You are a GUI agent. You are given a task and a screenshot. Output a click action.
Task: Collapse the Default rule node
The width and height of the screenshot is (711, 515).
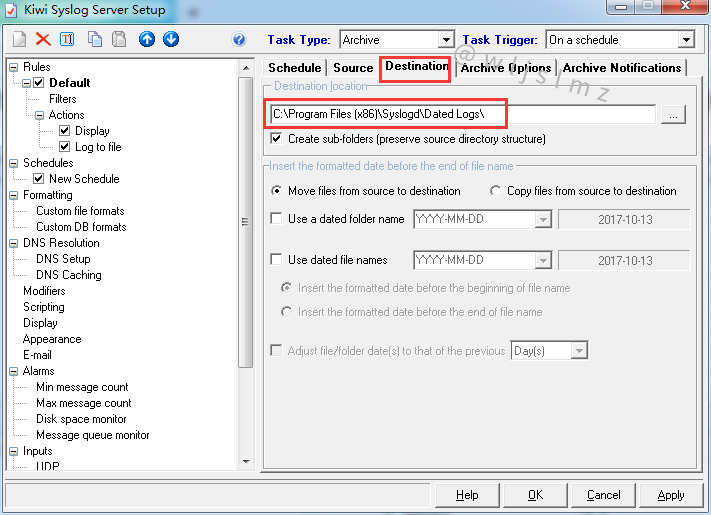[x=27, y=83]
